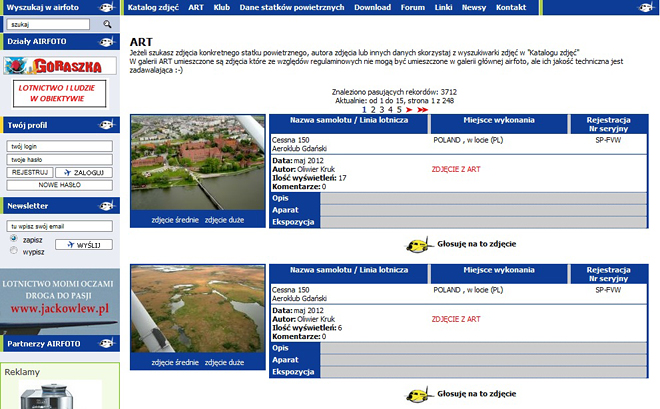Open Dane statków powietrznych menu
The width and height of the screenshot is (660, 409).
point(292,7)
